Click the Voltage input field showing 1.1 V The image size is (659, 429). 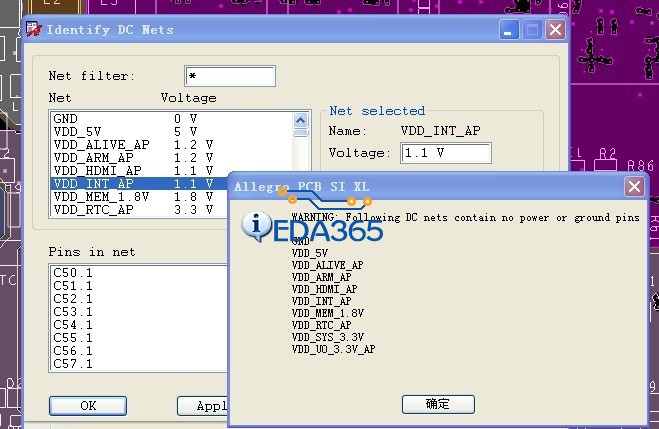click(446, 153)
